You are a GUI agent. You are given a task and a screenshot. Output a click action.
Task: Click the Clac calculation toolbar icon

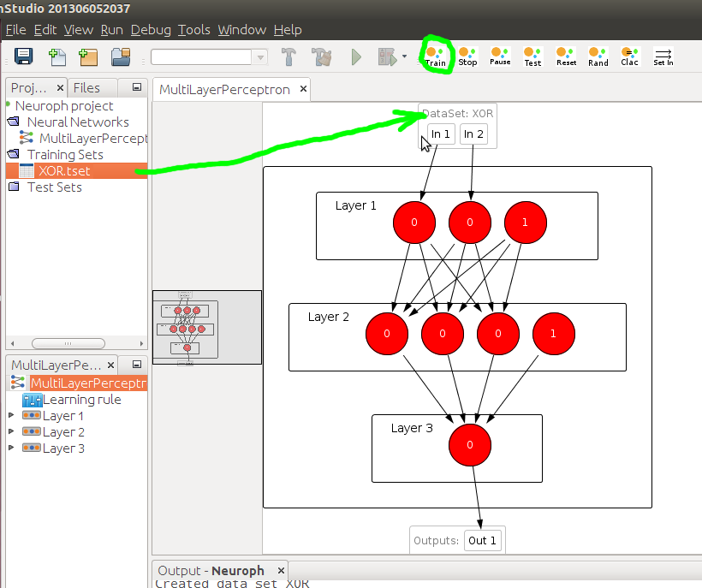[x=628, y=56]
